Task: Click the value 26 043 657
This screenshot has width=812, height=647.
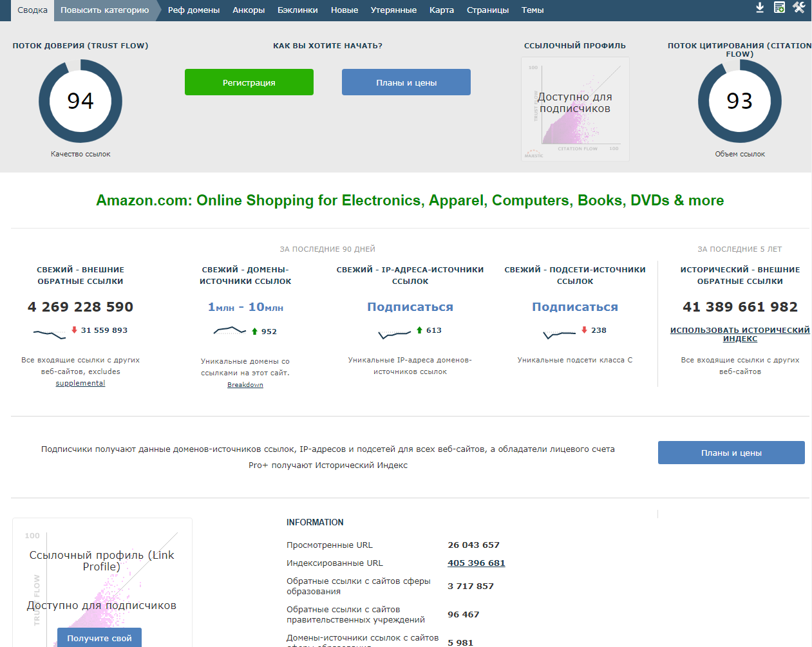Action: click(x=474, y=545)
